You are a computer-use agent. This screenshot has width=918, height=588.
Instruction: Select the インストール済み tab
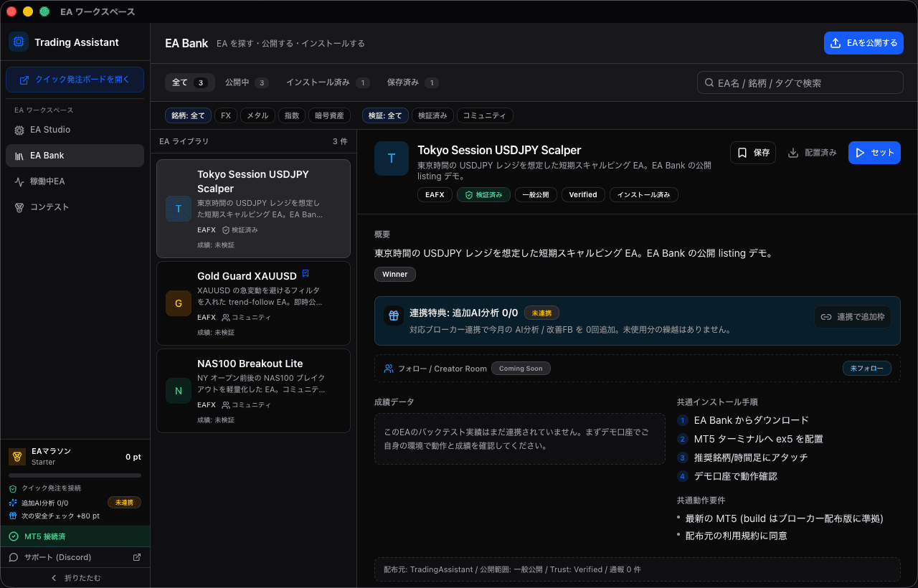328,82
